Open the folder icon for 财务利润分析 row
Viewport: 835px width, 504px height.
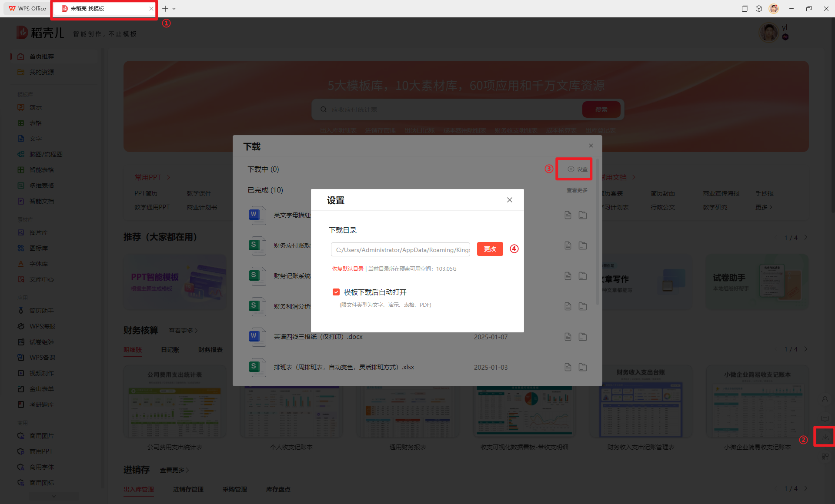[583, 306]
